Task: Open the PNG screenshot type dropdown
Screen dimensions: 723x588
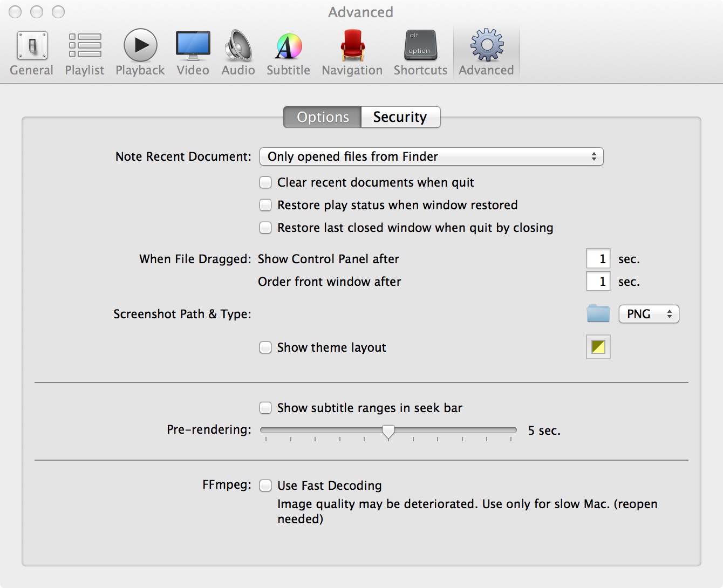Action: point(649,314)
